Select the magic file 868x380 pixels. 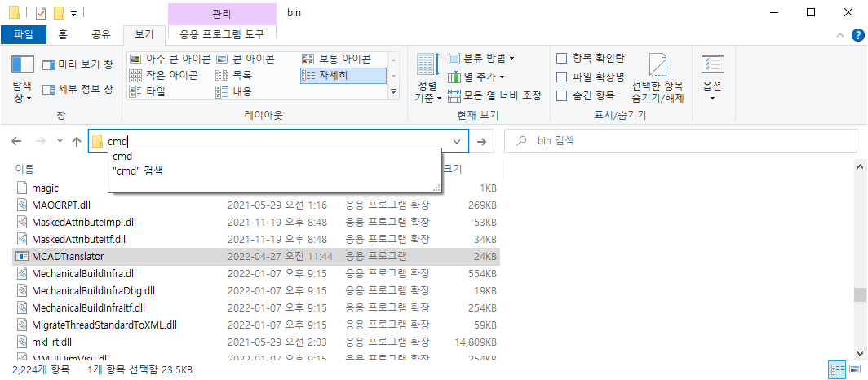coord(46,188)
